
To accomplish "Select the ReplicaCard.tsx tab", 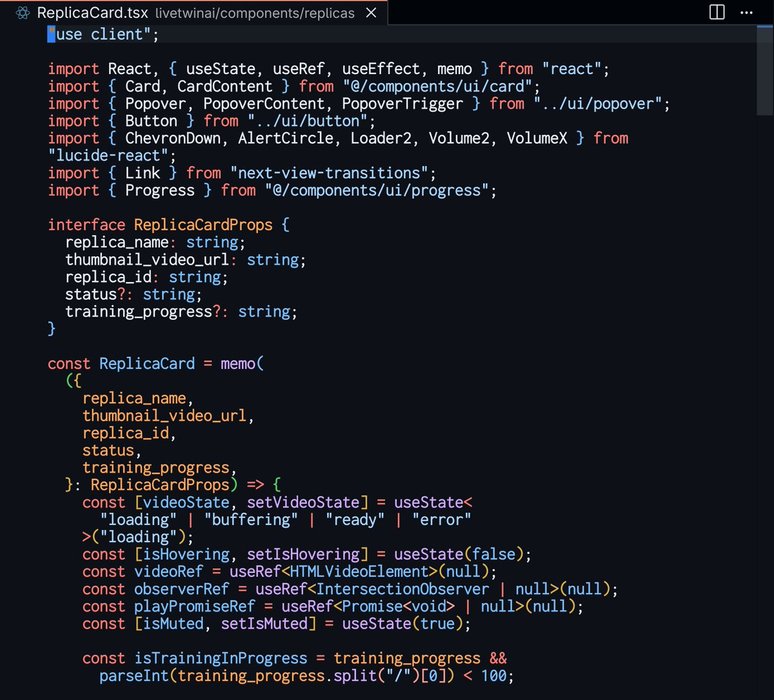I will pos(92,13).
